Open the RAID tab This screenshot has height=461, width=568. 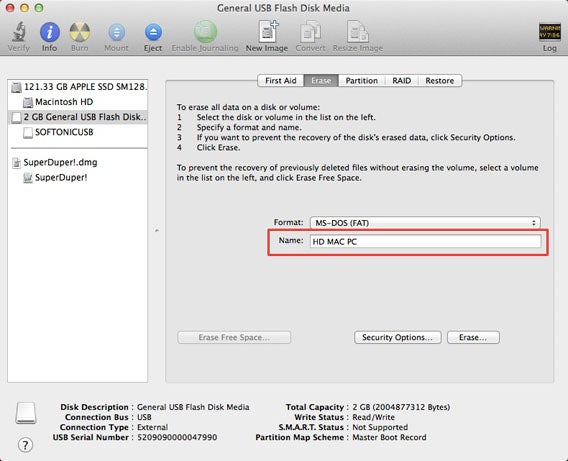tap(401, 80)
